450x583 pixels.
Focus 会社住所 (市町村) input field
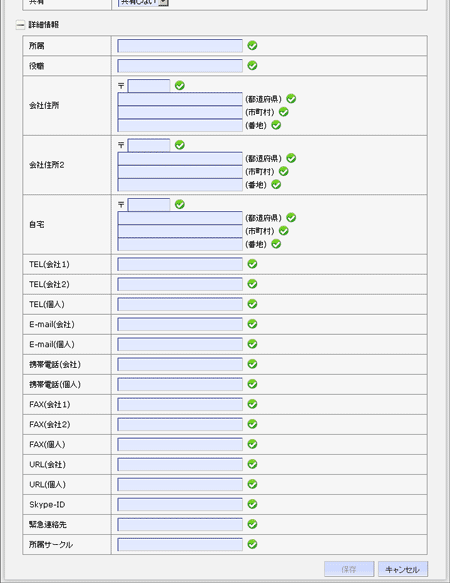180,112
